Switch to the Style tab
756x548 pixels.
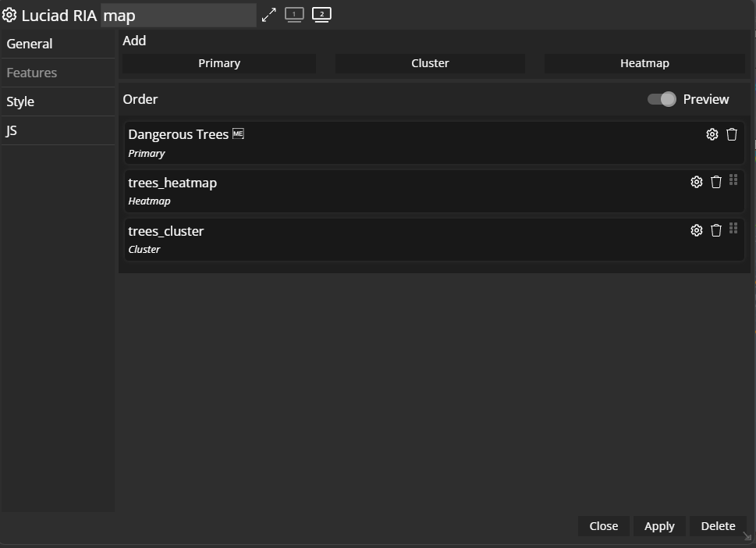point(20,101)
